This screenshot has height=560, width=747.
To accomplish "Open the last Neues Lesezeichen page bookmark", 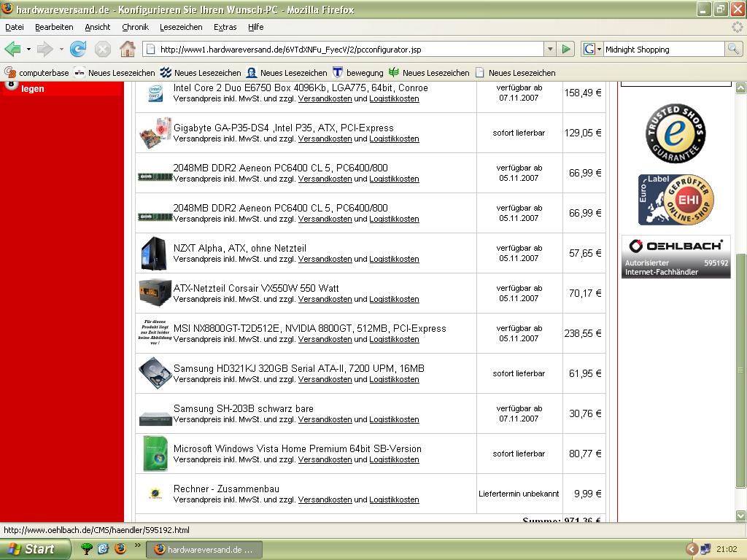I will click(x=516, y=73).
